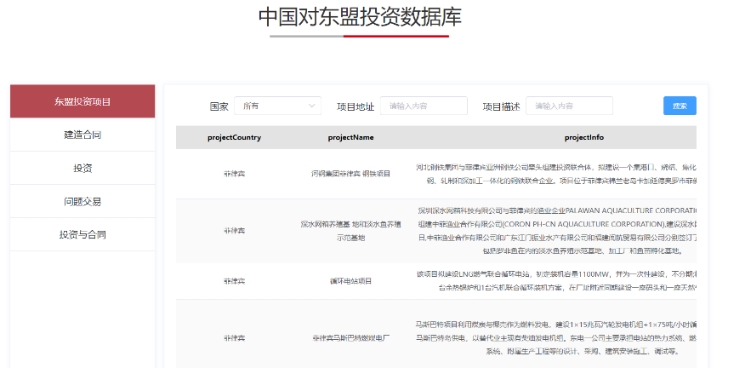Open the 问题交易 sidebar entry
This screenshot has width=729, height=368.
tap(83, 201)
